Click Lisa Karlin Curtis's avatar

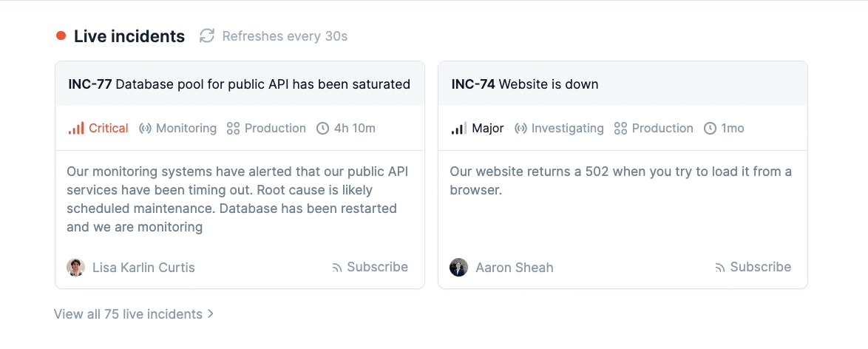76,267
